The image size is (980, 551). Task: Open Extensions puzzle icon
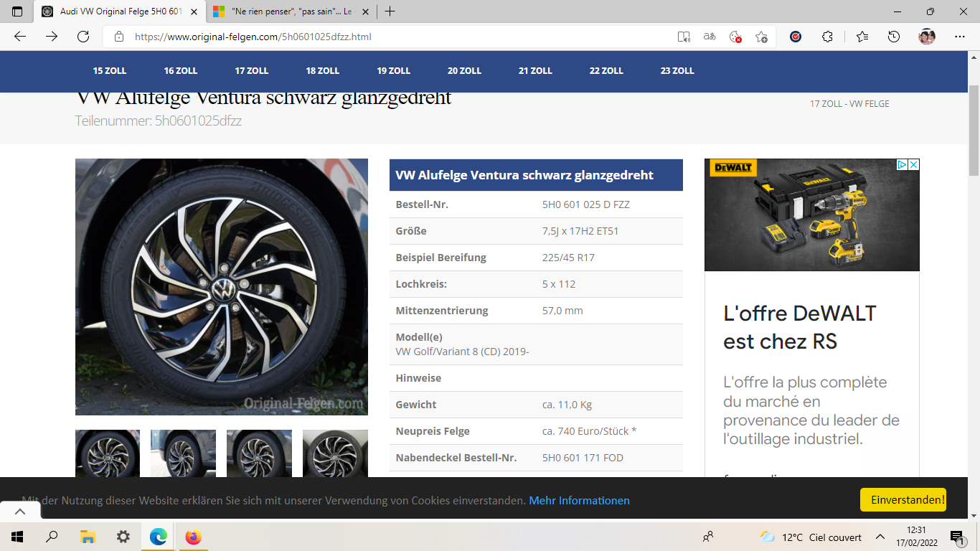click(x=827, y=37)
